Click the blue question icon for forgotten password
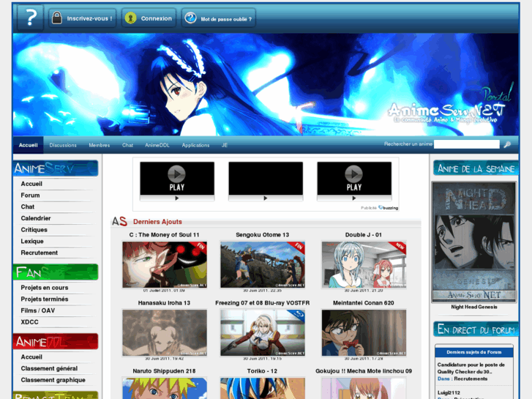This screenshot has height=399, width=532. point(190,18)
